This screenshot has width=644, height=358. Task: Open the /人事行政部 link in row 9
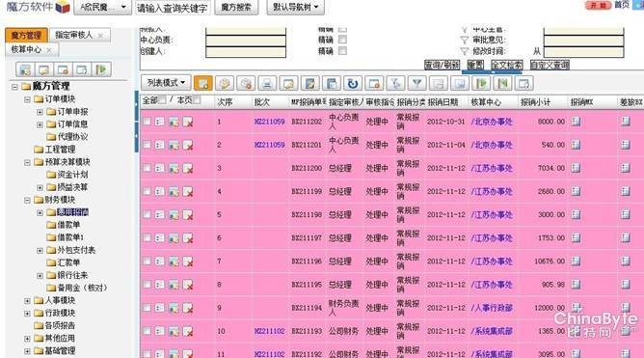pos(492,308)
